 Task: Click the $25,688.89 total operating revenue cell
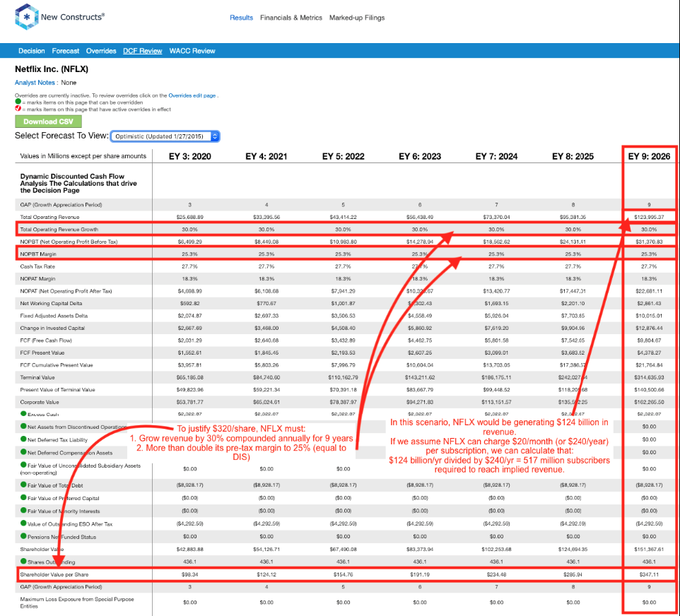tap(190, 217)
